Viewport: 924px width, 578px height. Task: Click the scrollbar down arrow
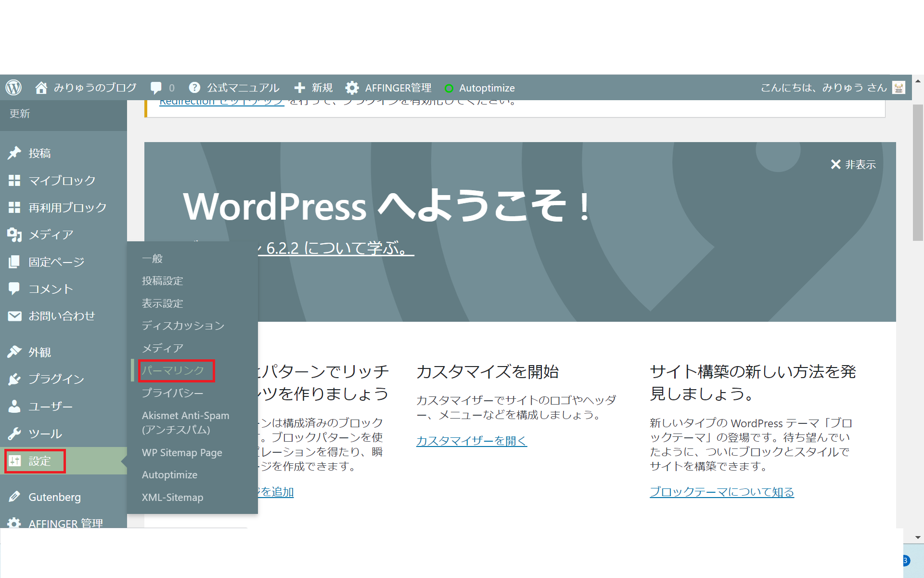(918, 538)
